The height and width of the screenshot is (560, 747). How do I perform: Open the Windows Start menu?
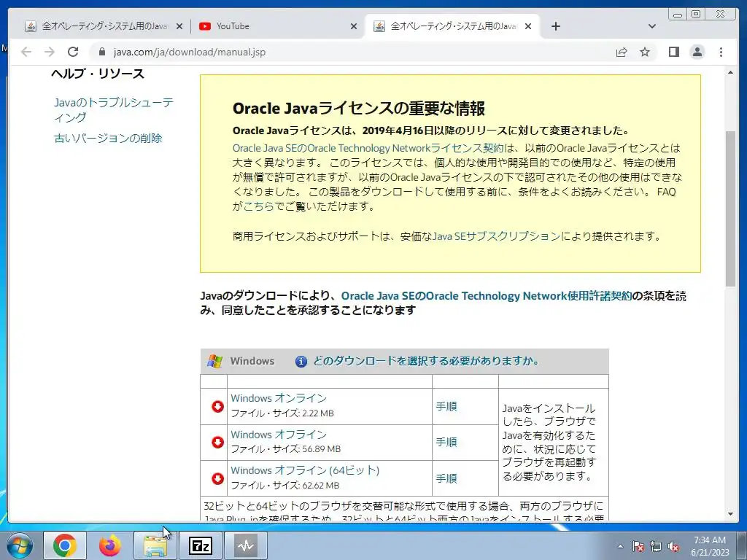[20, 545]
